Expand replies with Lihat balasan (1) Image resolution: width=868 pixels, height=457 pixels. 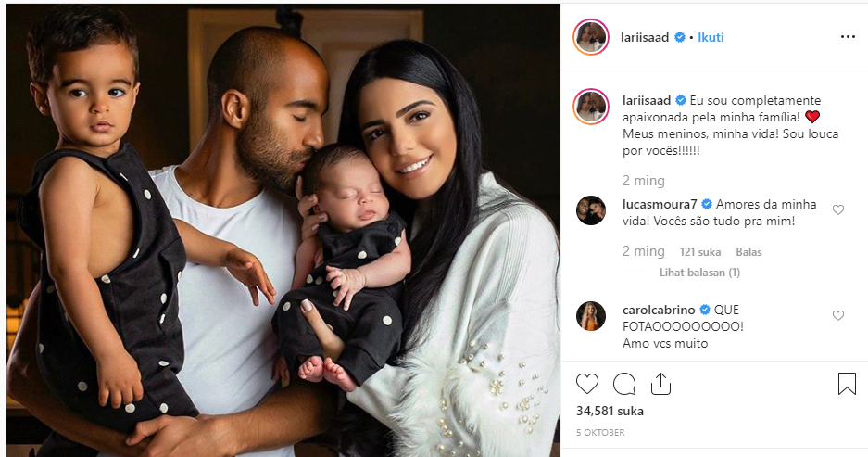tap(699, 272)
